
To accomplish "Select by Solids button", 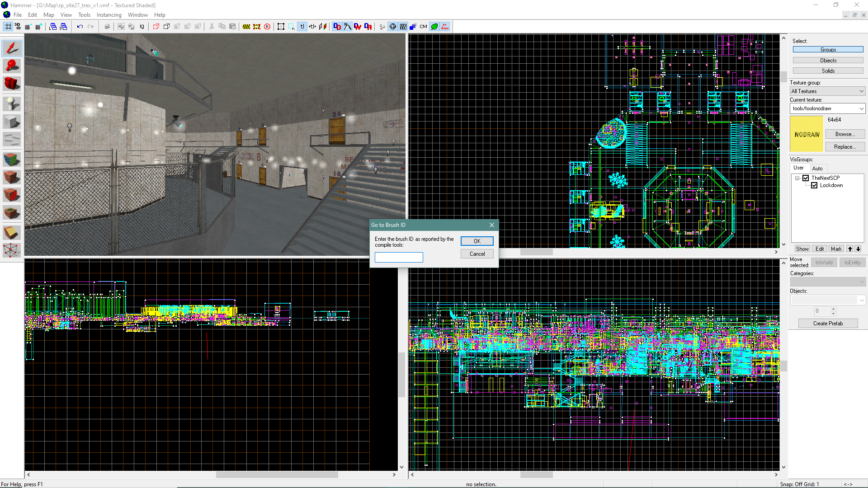I will (x=828, y=71).
